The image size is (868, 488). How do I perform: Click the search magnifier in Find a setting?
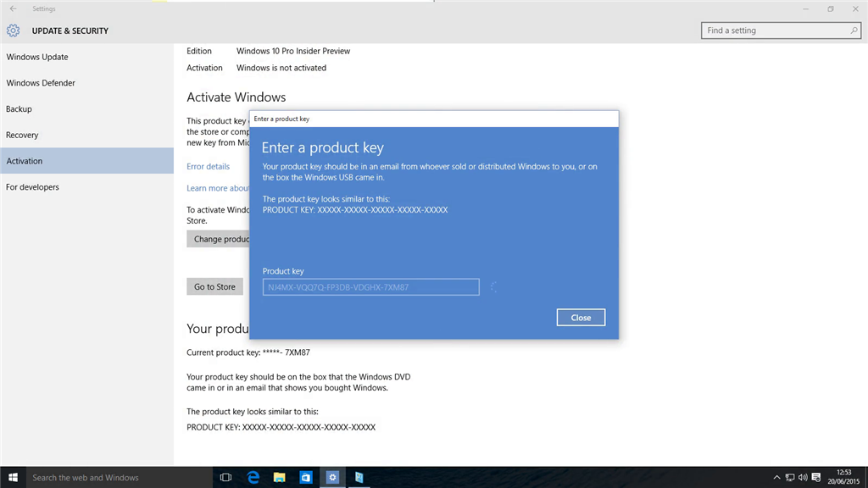pos(854,30)
